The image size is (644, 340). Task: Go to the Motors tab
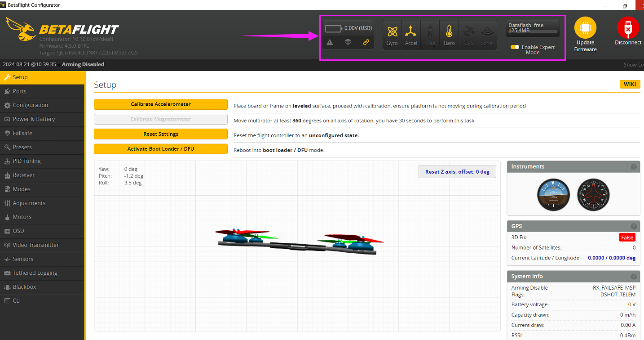pos(22,217)
